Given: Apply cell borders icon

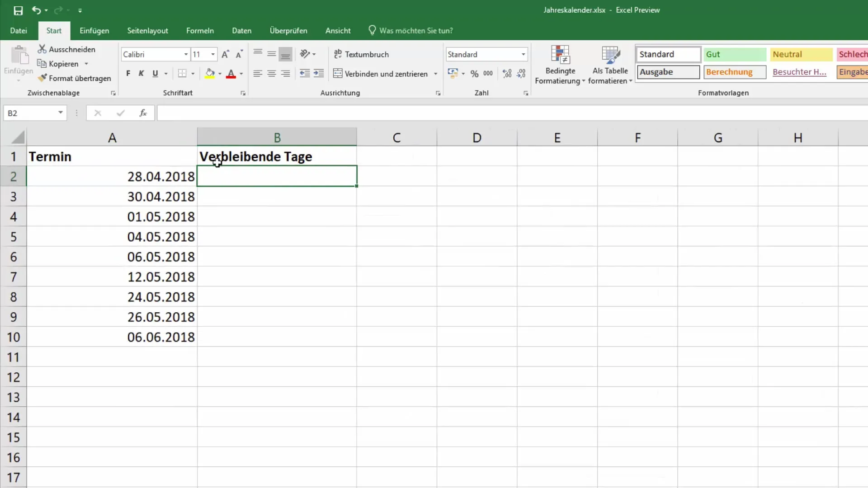Looking at the screenshot, I should (182, 74).
